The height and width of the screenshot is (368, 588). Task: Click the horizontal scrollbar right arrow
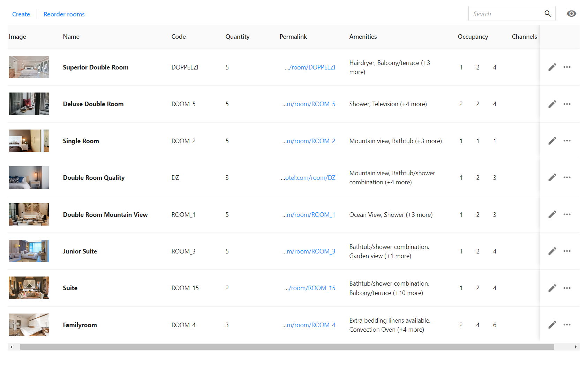(x=576, y=347)
